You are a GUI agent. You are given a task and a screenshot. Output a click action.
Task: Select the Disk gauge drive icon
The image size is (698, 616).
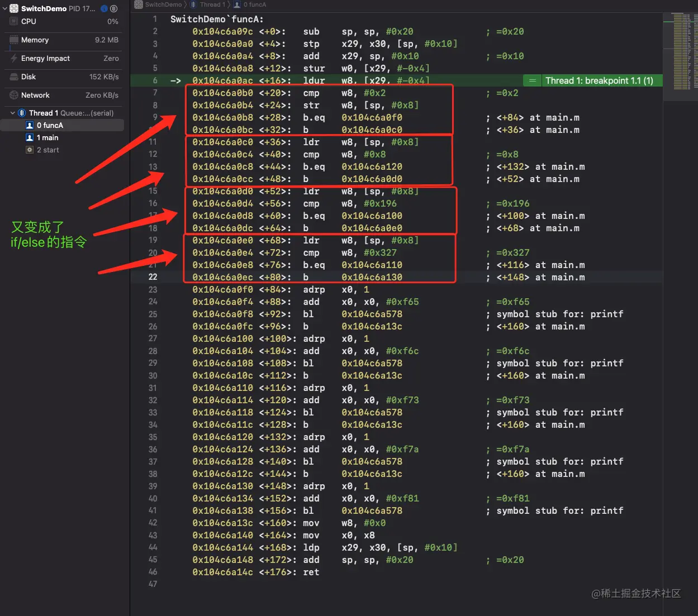click(14, 77)
